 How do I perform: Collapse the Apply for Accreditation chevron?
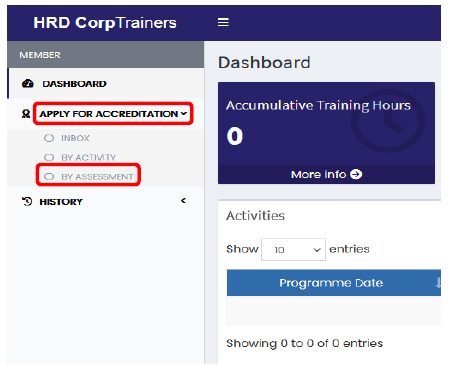click(x=184, y=114)
